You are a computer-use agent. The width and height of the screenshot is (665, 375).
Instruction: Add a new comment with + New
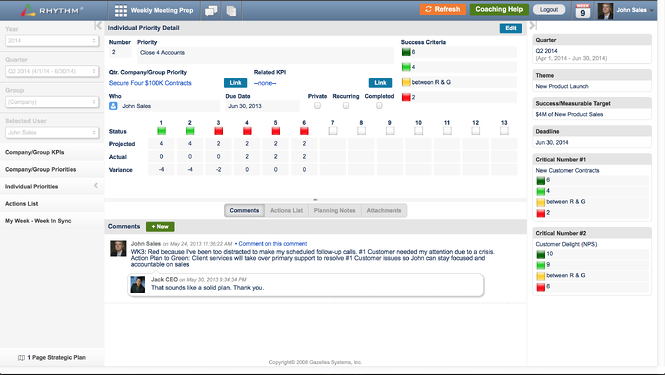[160, 227]
